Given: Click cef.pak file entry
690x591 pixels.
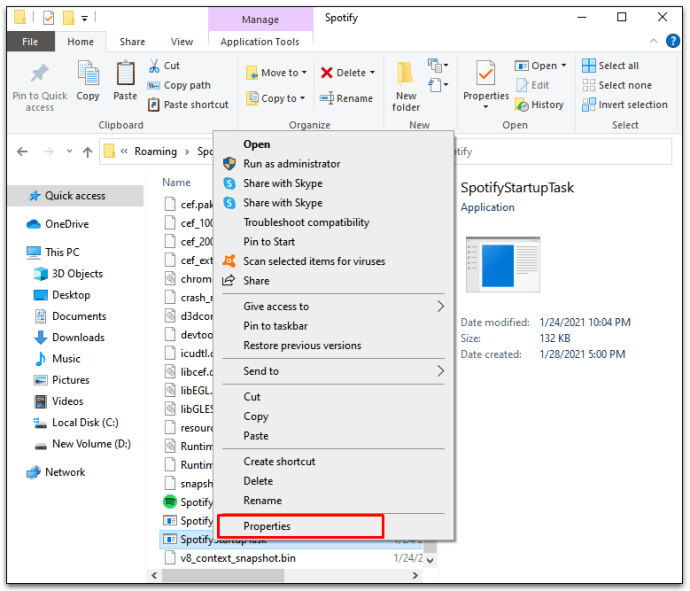Looking at the screenshot, I should [187, 204].
